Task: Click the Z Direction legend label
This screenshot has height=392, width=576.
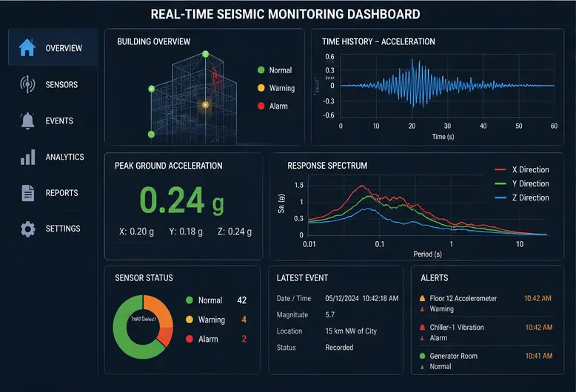Action: (x=531, y=197)
